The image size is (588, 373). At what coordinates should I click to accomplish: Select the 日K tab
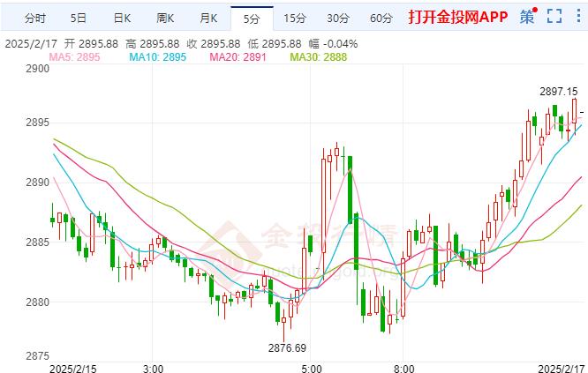click(122, 18)
